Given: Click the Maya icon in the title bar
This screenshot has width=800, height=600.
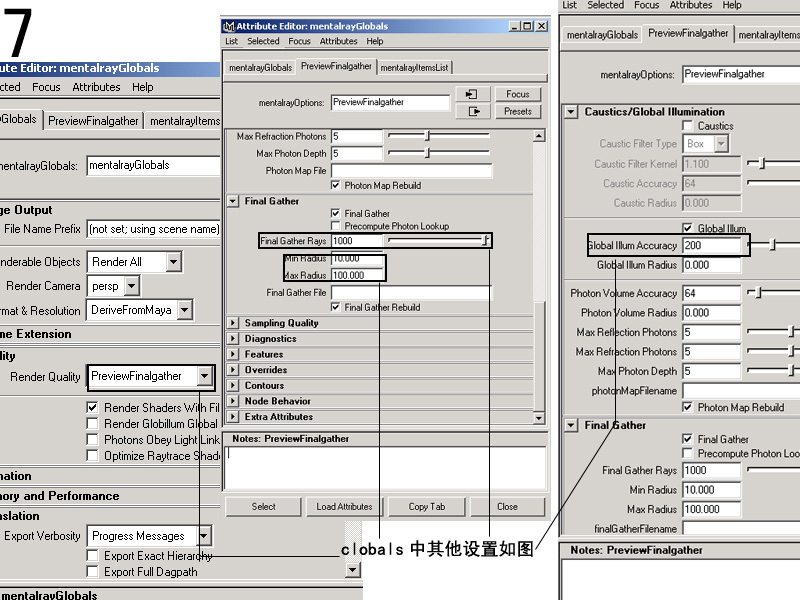Looking at the screenshot, I should tap(229, 26).
